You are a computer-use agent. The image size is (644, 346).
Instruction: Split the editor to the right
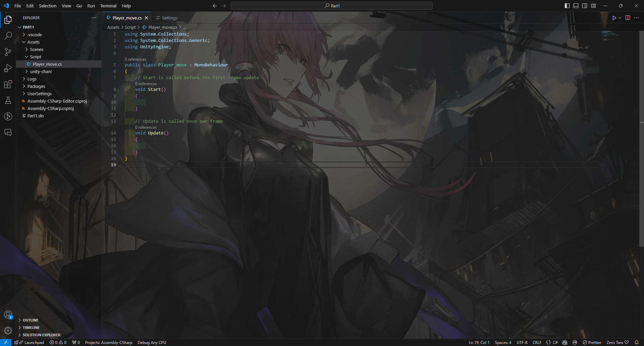[x=628, y=18]
